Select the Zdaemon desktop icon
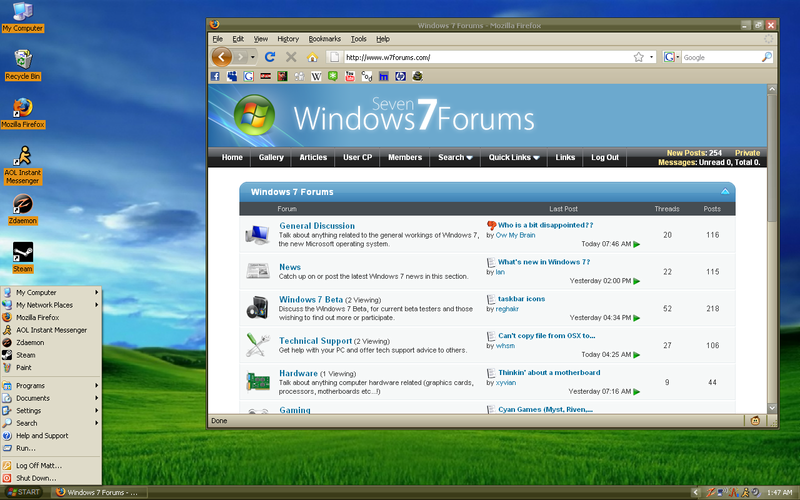Image resolution: width=800 pixels, height=500 pixels. click(22, 209)
